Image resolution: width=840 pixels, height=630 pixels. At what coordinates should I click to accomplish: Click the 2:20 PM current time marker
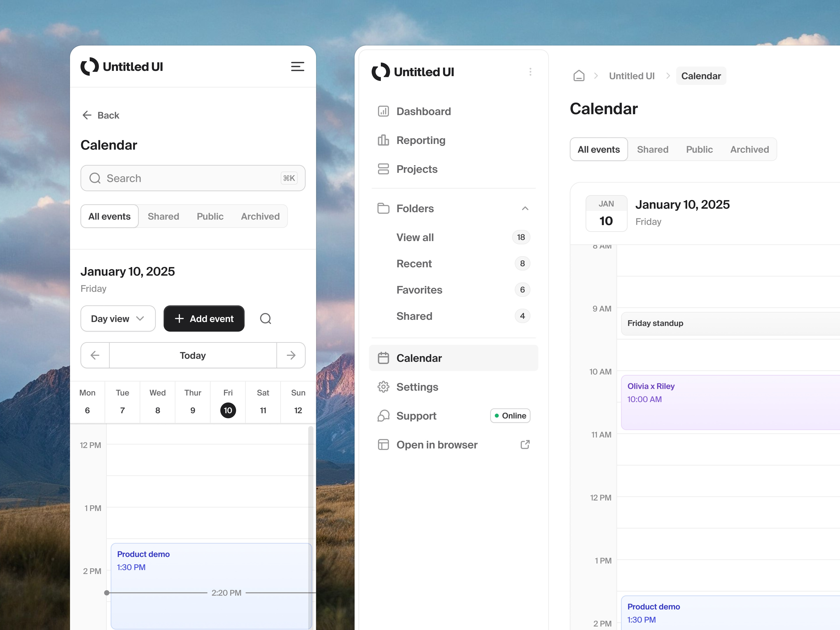[x=226, y=593]
